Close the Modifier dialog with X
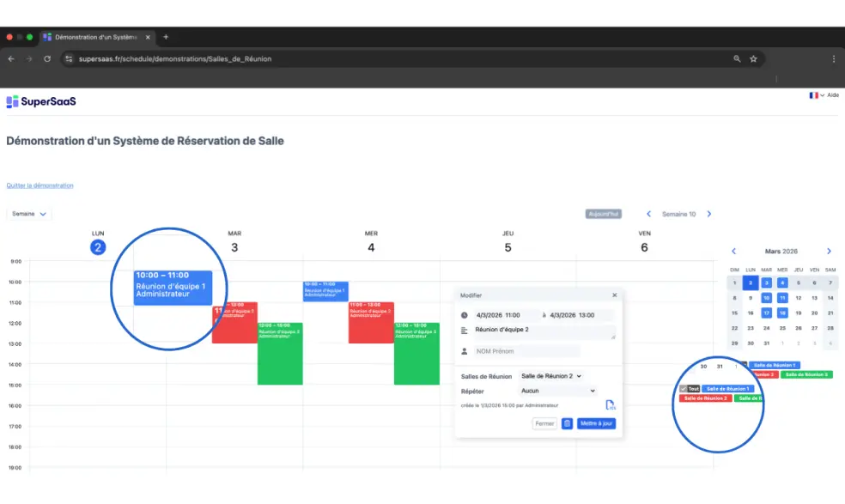This screenshot has height=504, width=845. point(615,295)
